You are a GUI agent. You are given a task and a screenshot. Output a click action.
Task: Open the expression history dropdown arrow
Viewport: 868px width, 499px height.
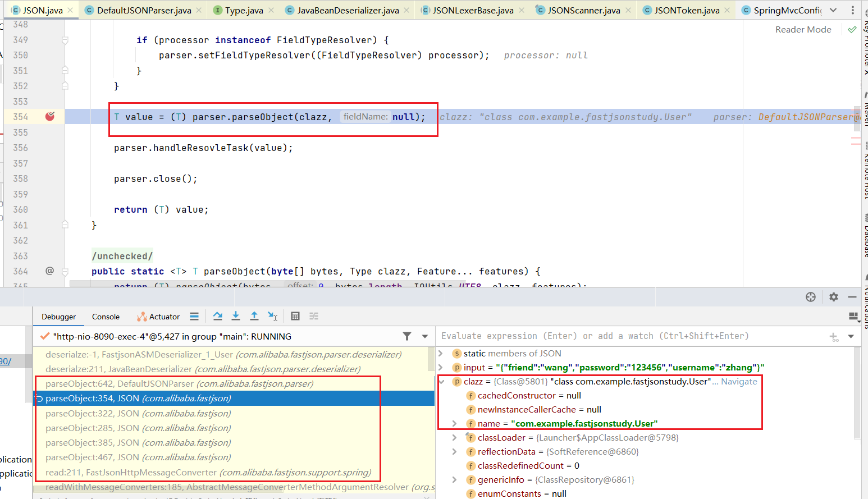(x=851, y=336)
